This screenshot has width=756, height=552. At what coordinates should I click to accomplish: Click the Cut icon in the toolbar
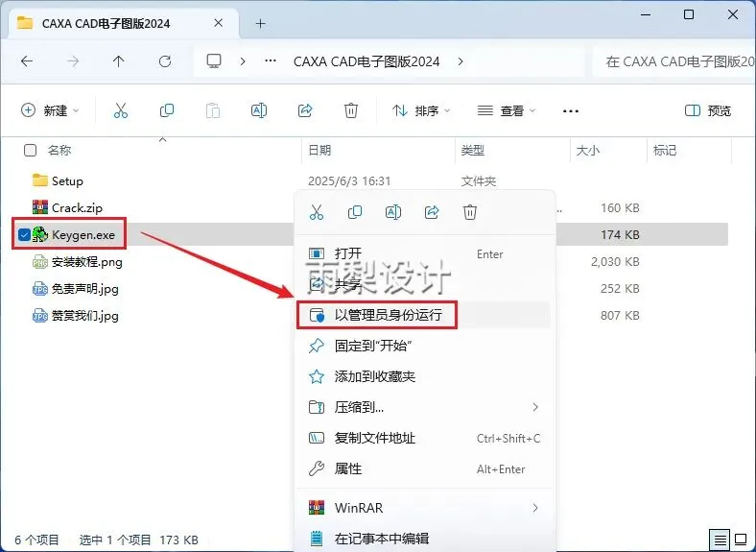[x=121, y=110]
